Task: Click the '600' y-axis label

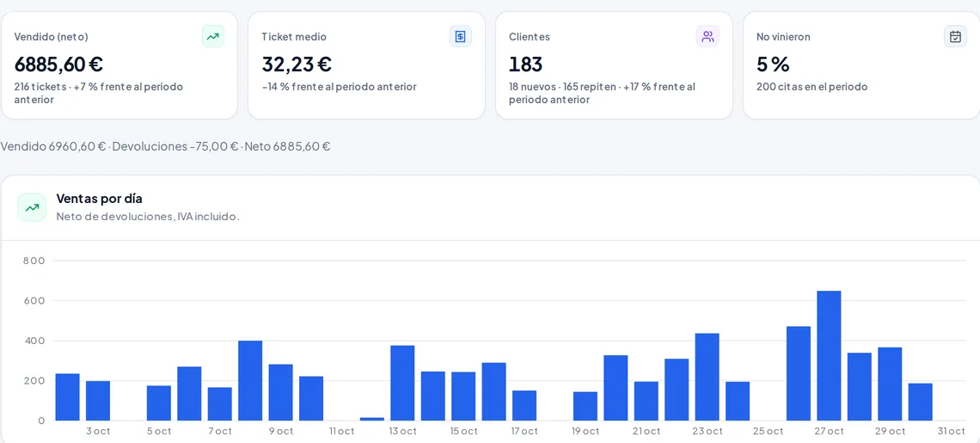Action: coord(34,300)
